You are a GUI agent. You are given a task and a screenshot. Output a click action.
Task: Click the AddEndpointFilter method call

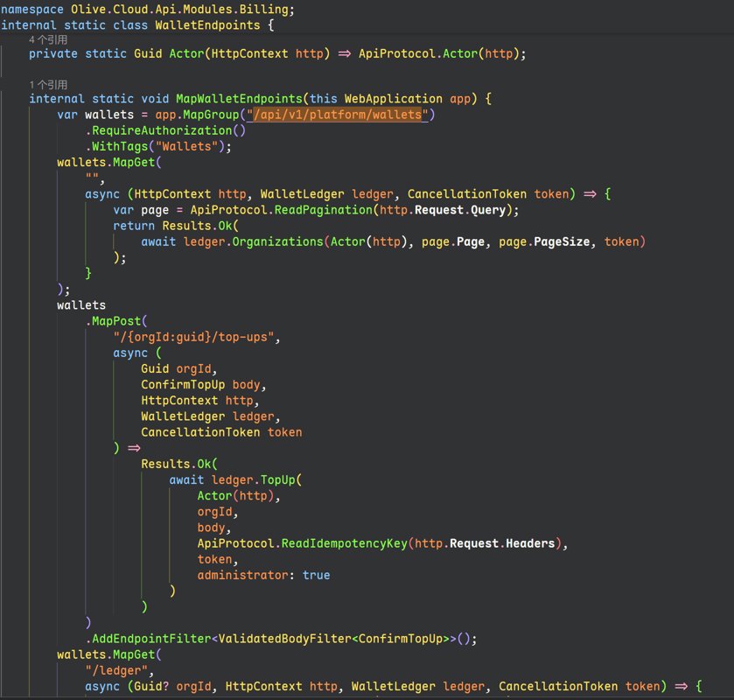point(151,639)
